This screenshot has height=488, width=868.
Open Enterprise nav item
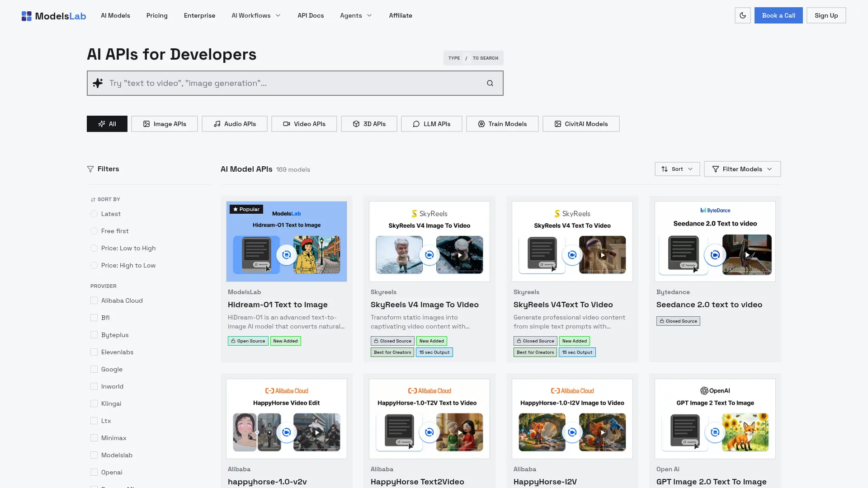199,15
